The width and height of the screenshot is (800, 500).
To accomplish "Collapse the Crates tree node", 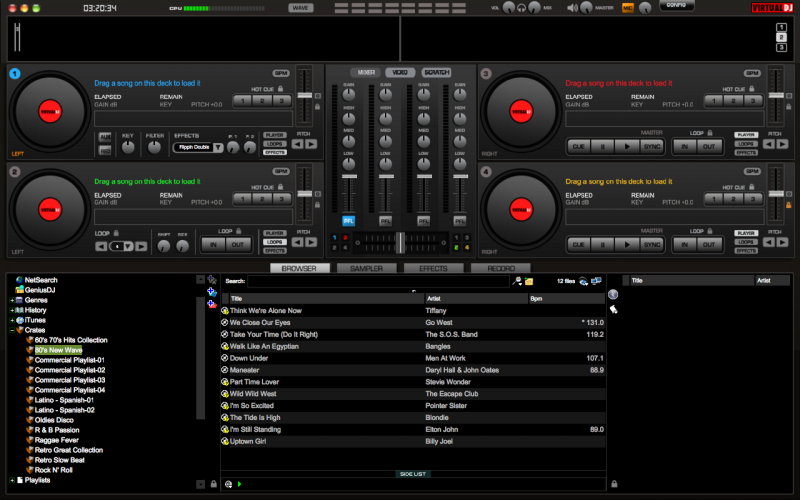I will coord(11,330).
